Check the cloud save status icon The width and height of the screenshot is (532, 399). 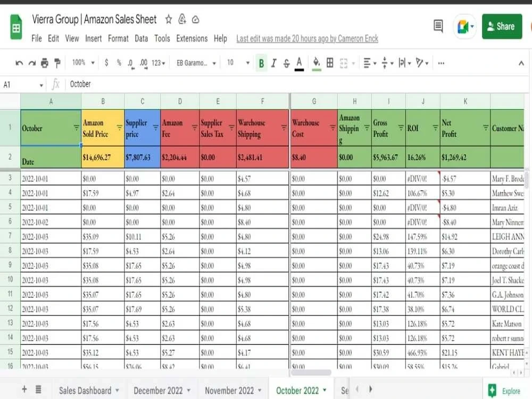pyautogui.click(x=195, y=20)
